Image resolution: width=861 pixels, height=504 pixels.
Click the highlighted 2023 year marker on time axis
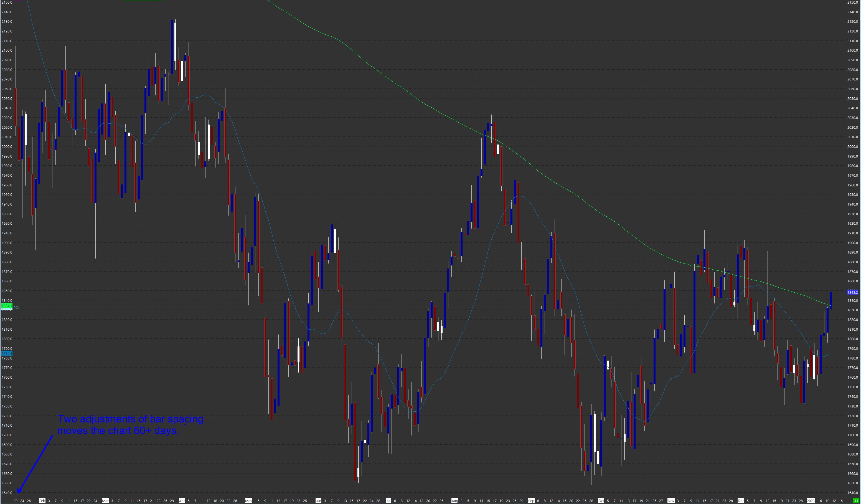pyautogui.click(x=811, y=501)
